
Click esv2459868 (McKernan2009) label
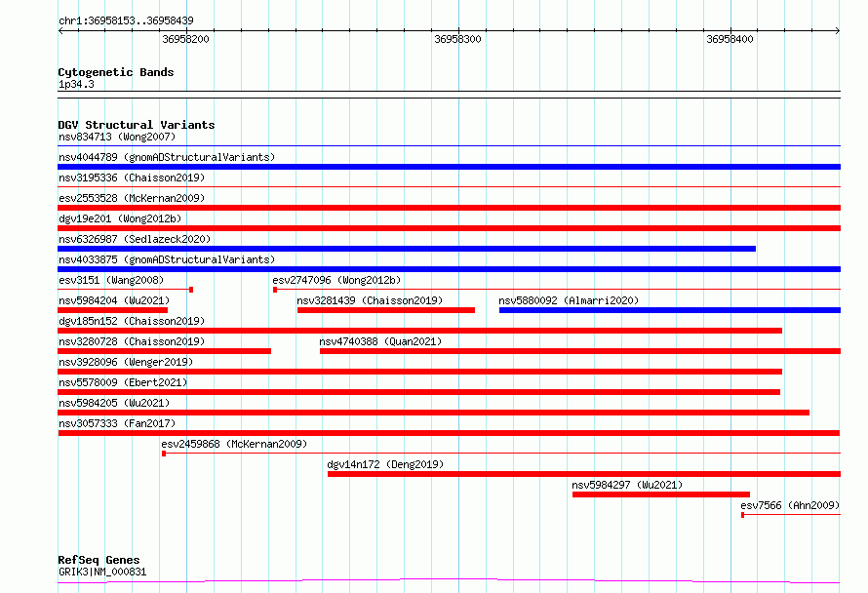pyautogui.click(x=234, y=444)
